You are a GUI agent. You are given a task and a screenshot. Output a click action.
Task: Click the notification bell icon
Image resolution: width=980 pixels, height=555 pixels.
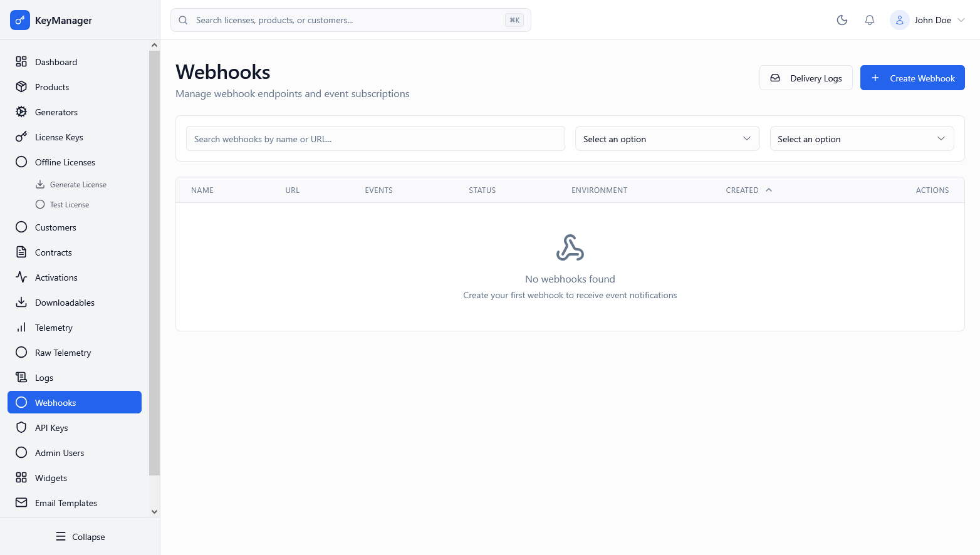(x=869, y=19)
